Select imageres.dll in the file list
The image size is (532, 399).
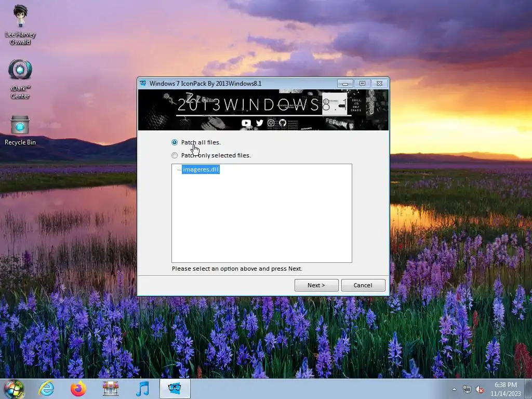click(x=201, y=169)
